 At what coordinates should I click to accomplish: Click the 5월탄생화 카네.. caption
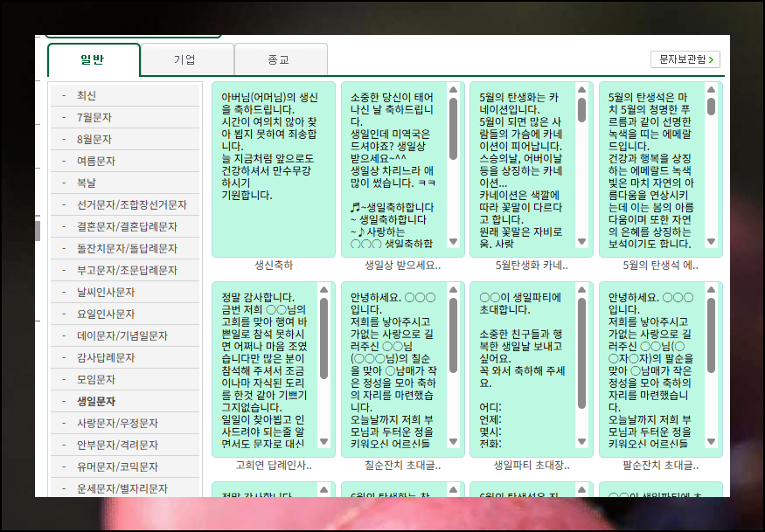click(x=532, y=266)
